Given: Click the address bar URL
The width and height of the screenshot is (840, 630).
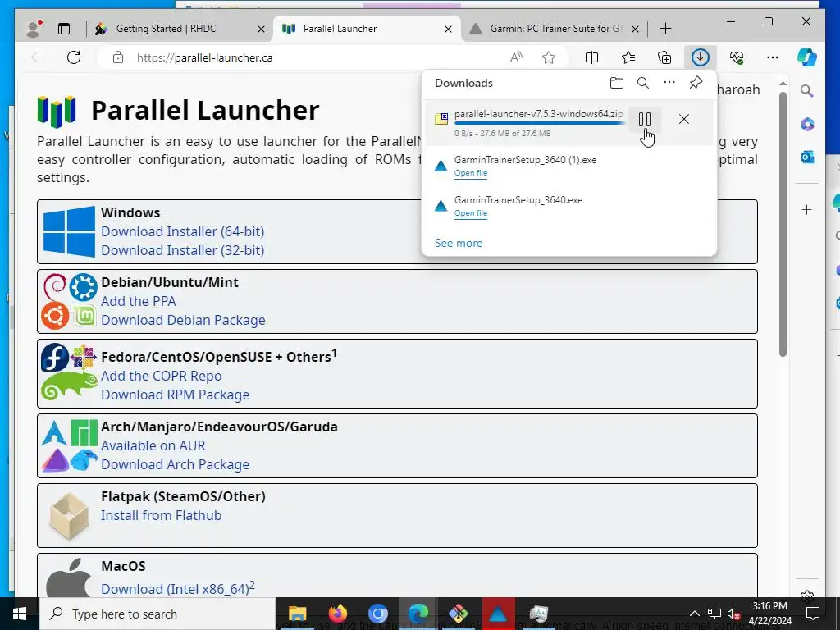Looking at the screenshot, I should click(x=204, y=58).
